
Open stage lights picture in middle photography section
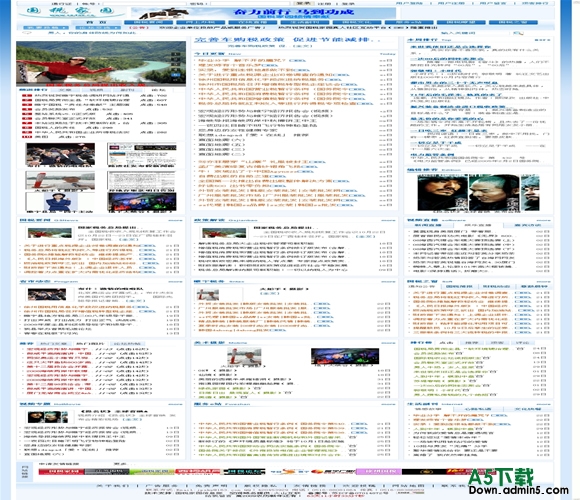[345, 356]
